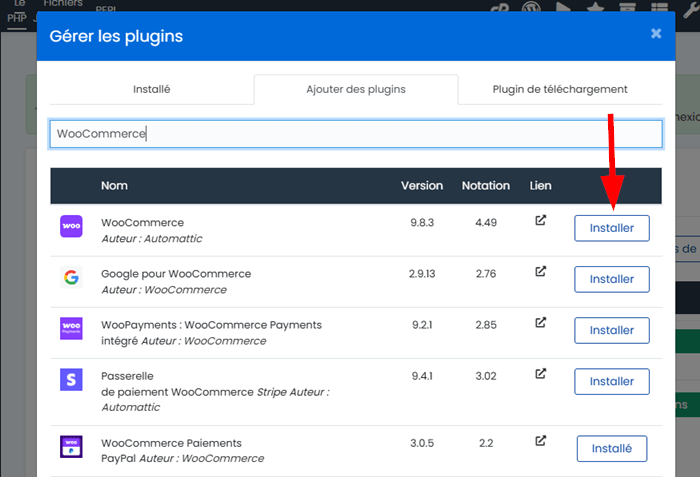700x477 pixels.
Task: Click rating value 2.85
Action: click(x=486, y=325)
